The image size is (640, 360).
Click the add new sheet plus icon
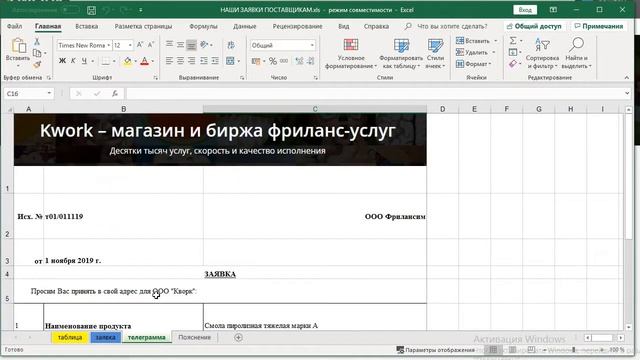coord(238,338)
